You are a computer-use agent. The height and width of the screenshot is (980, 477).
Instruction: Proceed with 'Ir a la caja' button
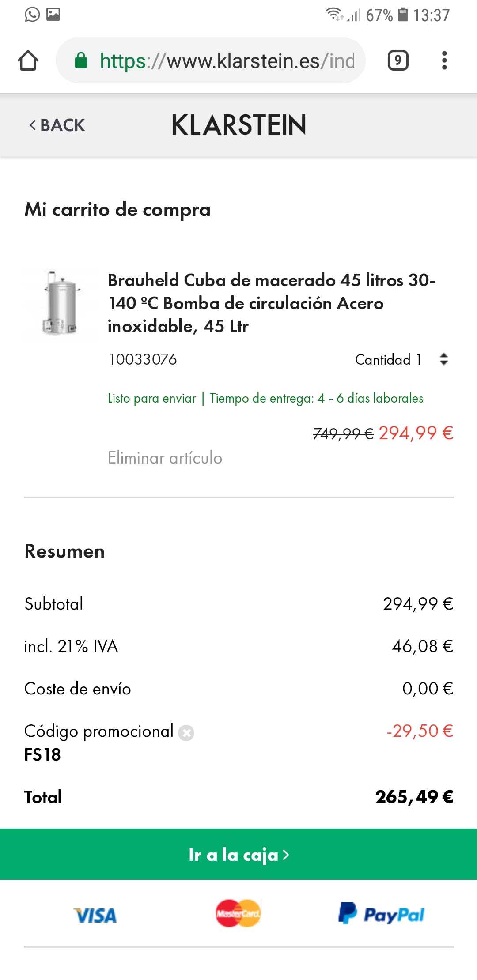238,855
